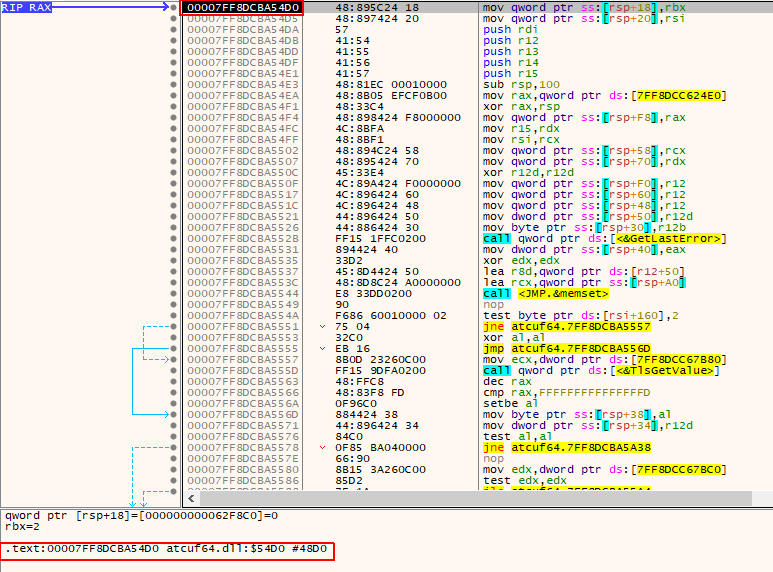Select the RIP RAX register label
The image size is (773, 572).
(27, 7)
